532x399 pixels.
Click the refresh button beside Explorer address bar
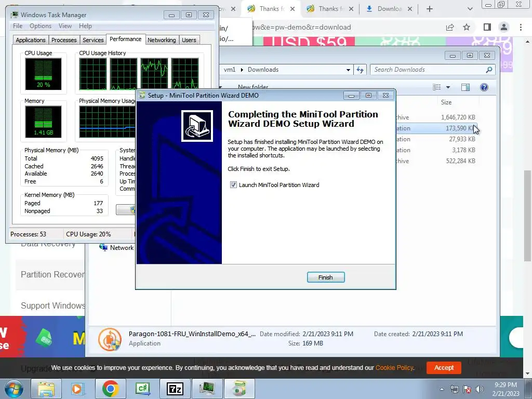(x=360, y=70)
